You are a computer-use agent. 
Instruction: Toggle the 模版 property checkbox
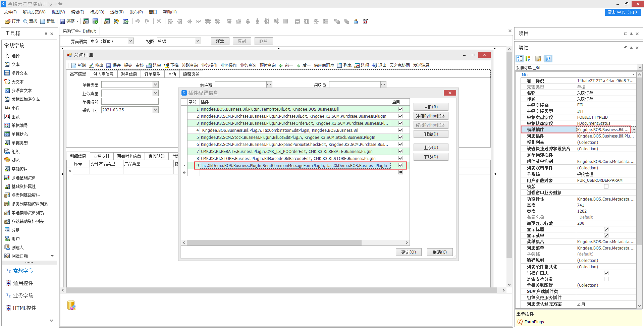click(606, 186)
